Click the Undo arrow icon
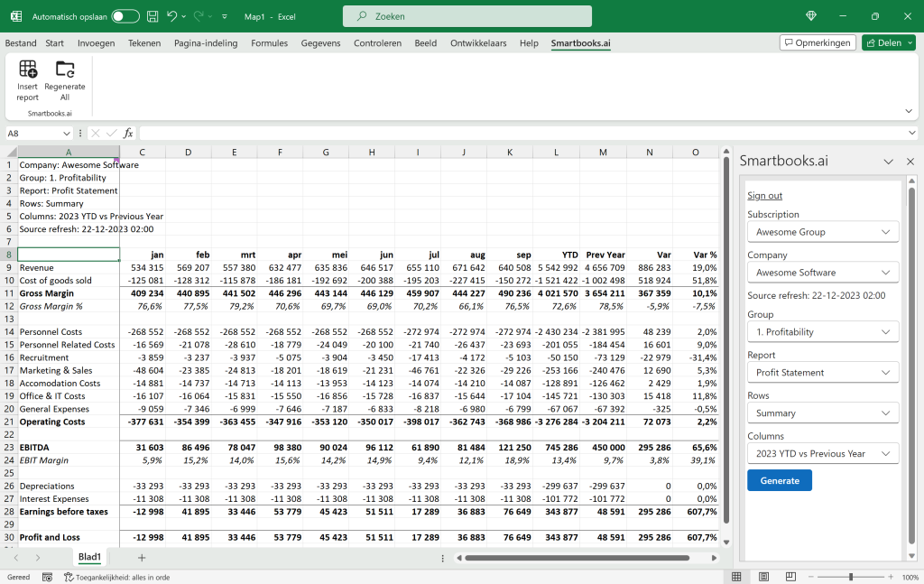924x584 pixels. pos(171,16)
